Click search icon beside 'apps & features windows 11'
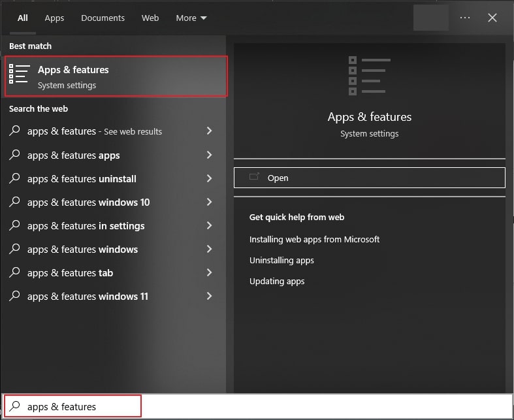The height and width of the screenshot is (420, 514). tap(14, 296)
